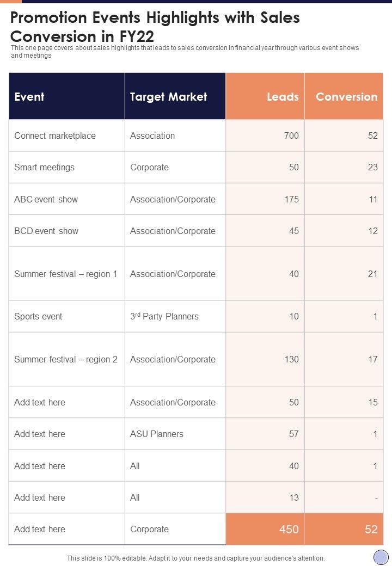Select Summer festival – region 1 cell
392x566 pixels.
66,274
